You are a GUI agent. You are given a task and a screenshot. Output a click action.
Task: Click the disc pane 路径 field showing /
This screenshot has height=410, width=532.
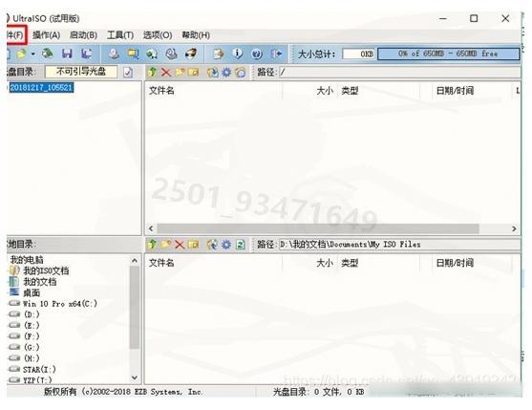(399, 72)
